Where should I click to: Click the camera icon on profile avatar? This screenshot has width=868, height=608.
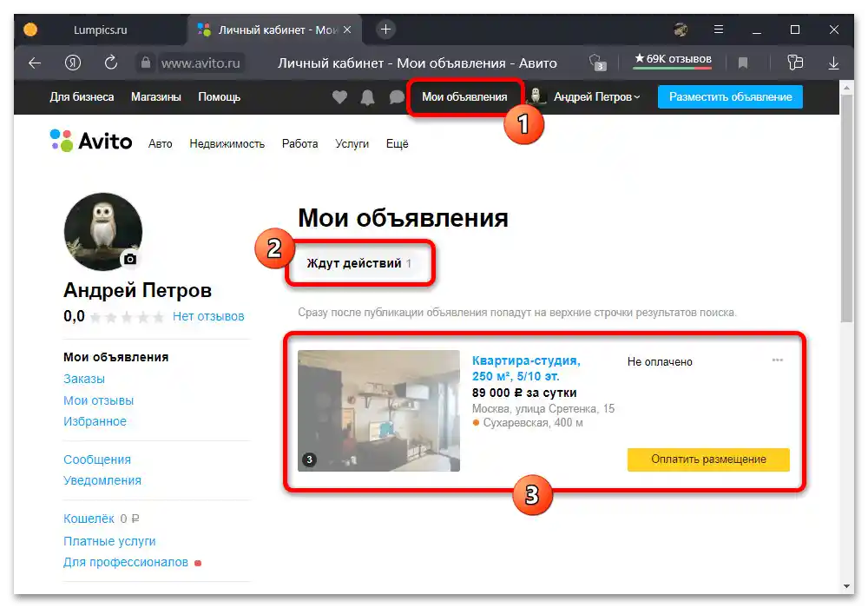pos(130,259)
